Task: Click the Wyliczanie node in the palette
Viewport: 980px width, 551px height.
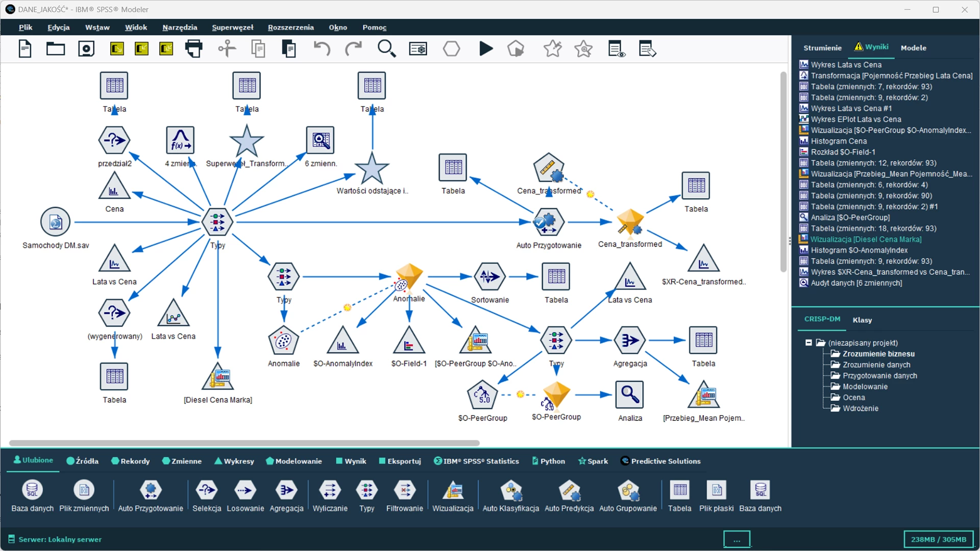Action: 330,496
